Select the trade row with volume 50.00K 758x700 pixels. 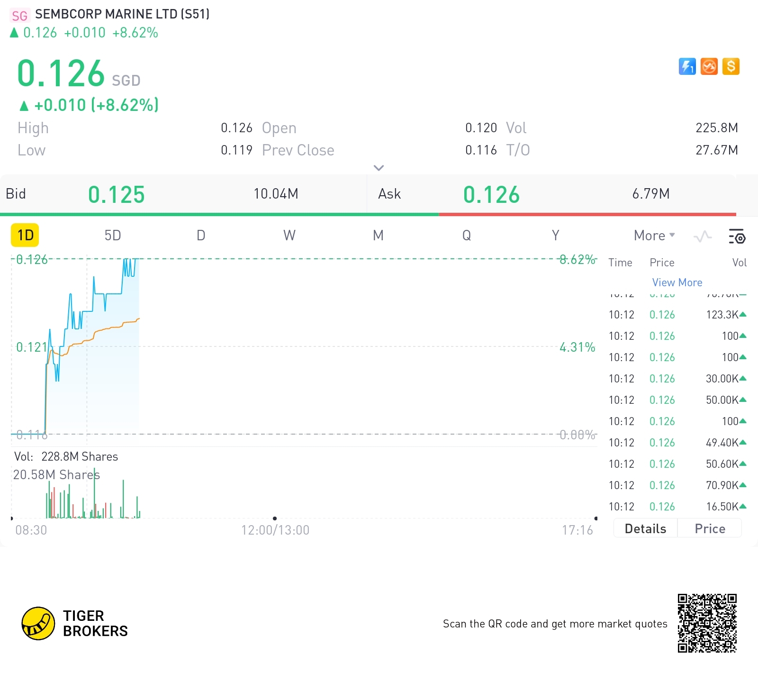pos(677,400)
